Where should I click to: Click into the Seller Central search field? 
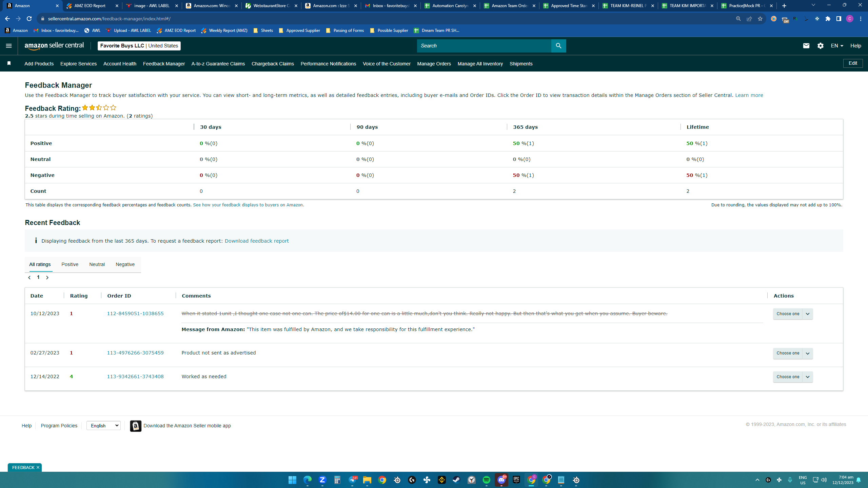click(484, 46)
